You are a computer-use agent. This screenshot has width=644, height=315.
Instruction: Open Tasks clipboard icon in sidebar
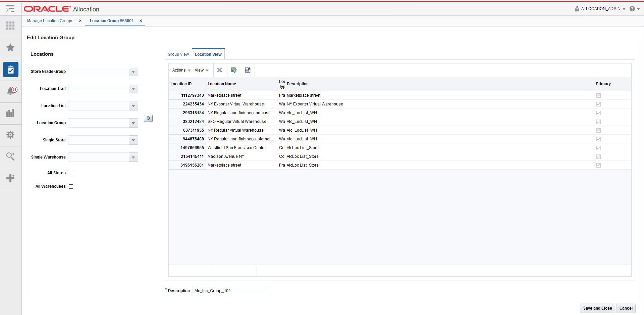pyautogui.click(x=11, y=70)
